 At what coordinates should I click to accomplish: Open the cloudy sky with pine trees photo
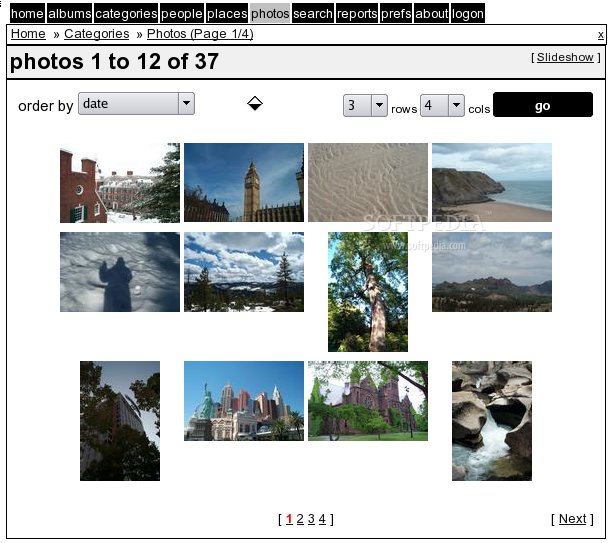244,272
